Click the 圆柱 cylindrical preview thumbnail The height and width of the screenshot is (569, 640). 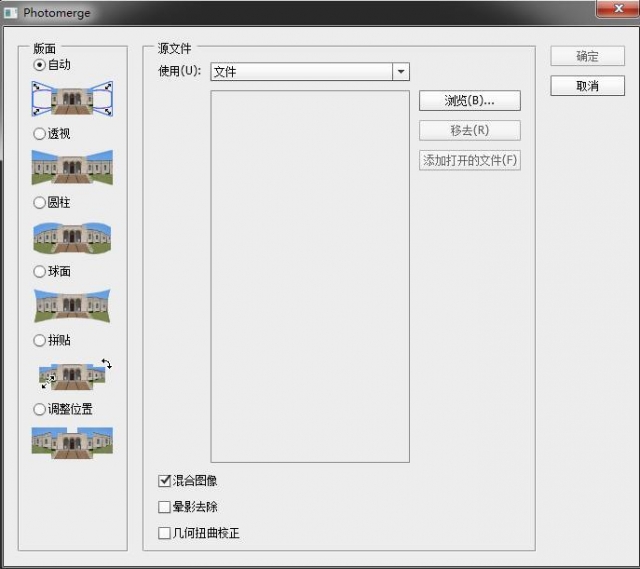72,238
